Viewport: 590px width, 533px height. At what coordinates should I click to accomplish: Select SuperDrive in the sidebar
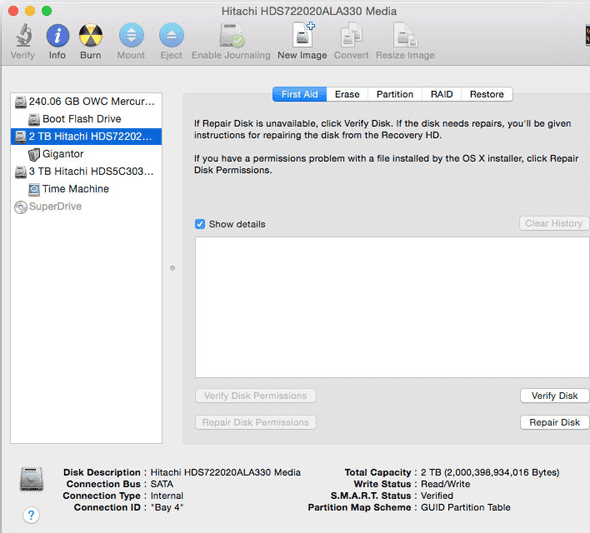(x=86, y=207)
